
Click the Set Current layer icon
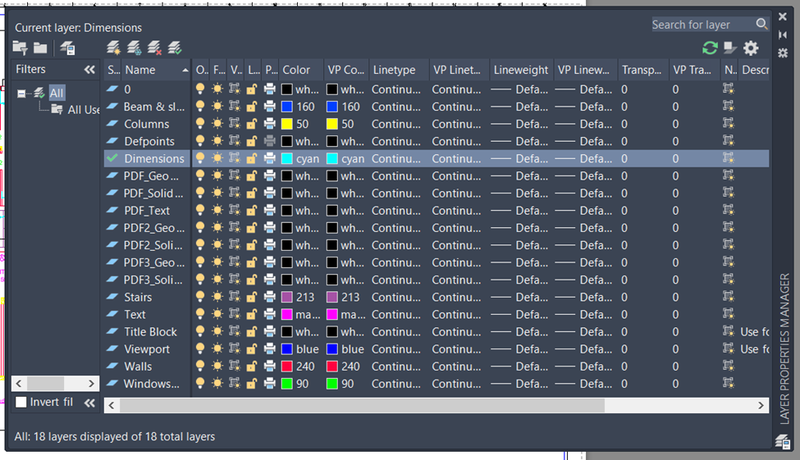174,48
